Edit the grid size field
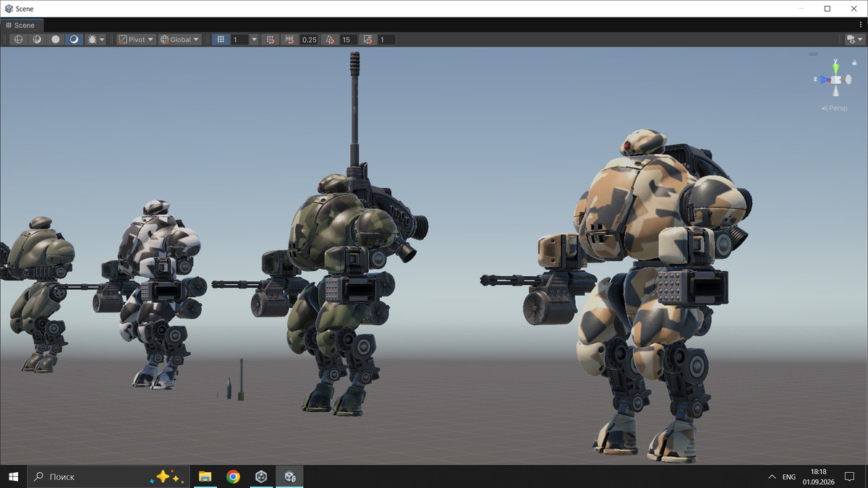The height and width of the screenshot is (488, 868). pyautogui.click(x=239, y=40)
